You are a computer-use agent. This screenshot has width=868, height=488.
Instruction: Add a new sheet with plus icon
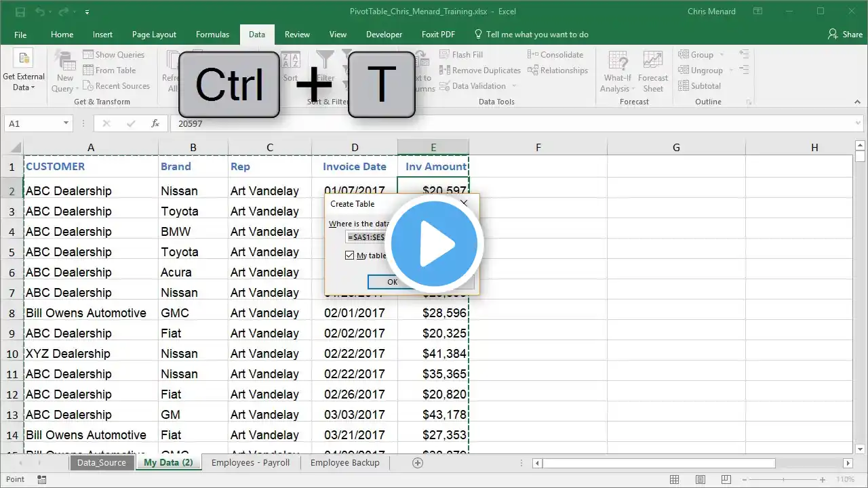[418, 463]
